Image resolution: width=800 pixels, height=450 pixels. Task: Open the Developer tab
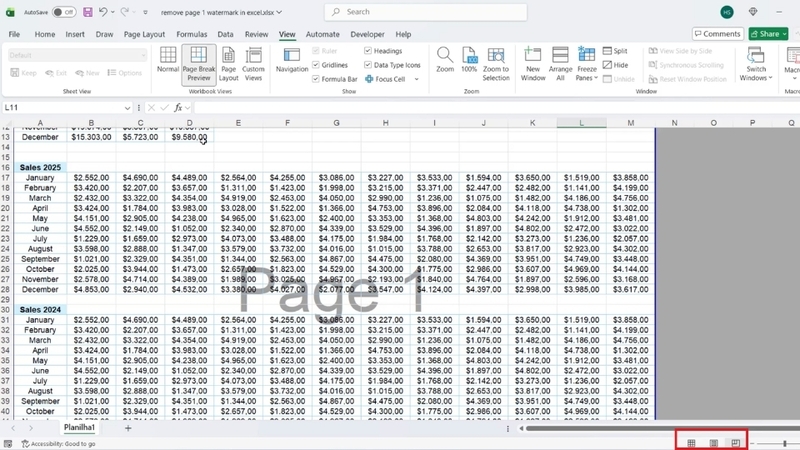367,34
